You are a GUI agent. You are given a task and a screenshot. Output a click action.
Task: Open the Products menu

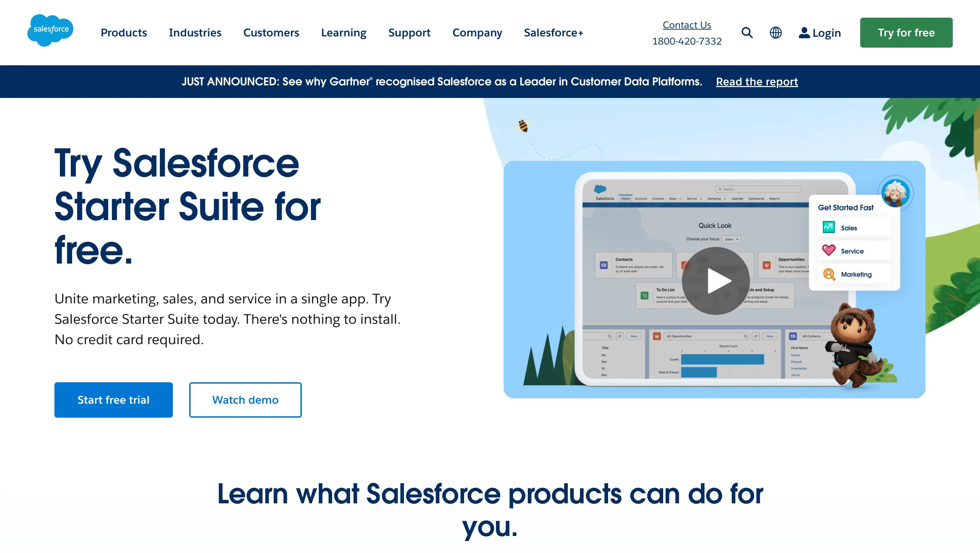point(123,33)
